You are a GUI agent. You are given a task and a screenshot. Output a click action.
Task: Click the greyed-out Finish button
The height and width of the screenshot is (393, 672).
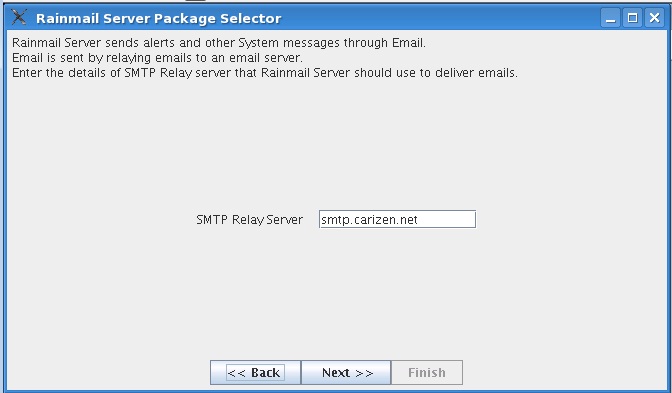click(x=427, y=372)
